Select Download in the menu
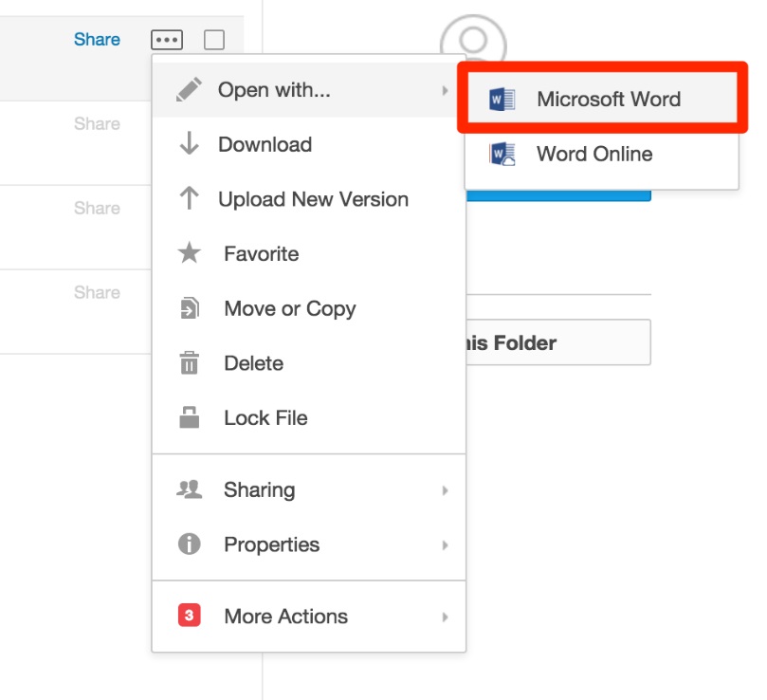This screenshot has width=767, height=700. tap(309, 144)
